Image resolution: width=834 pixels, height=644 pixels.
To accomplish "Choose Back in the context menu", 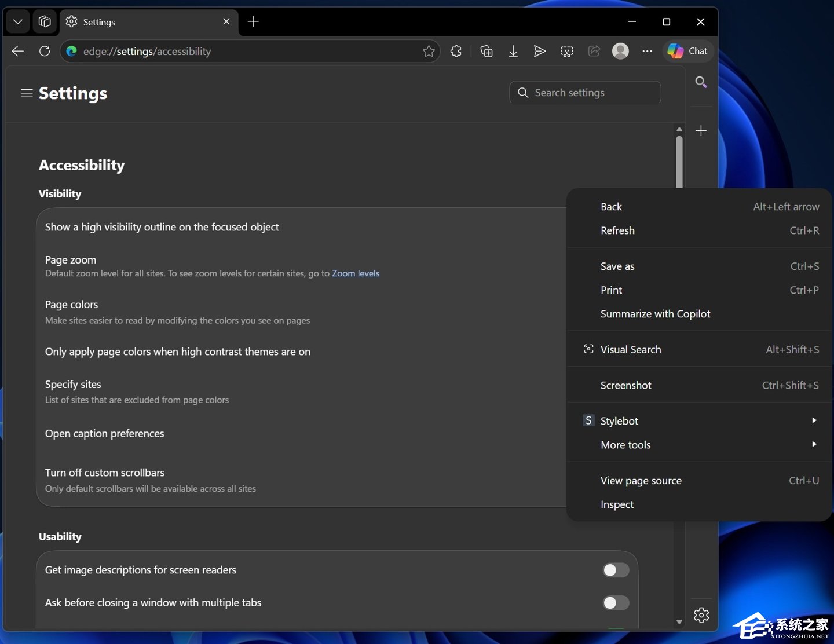I will tap(699, 207).
